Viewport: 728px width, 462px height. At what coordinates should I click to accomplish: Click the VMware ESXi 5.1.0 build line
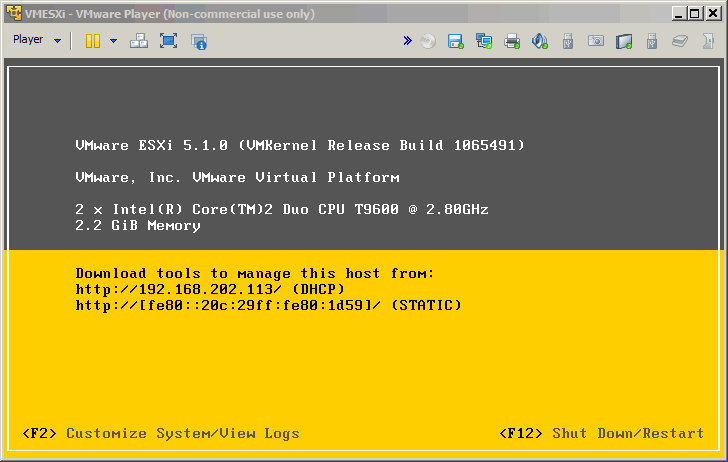(x=300, y=145)
